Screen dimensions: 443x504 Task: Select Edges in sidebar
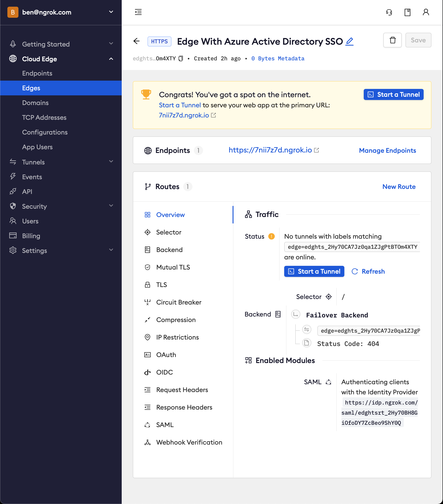click(x=61, y=88)
